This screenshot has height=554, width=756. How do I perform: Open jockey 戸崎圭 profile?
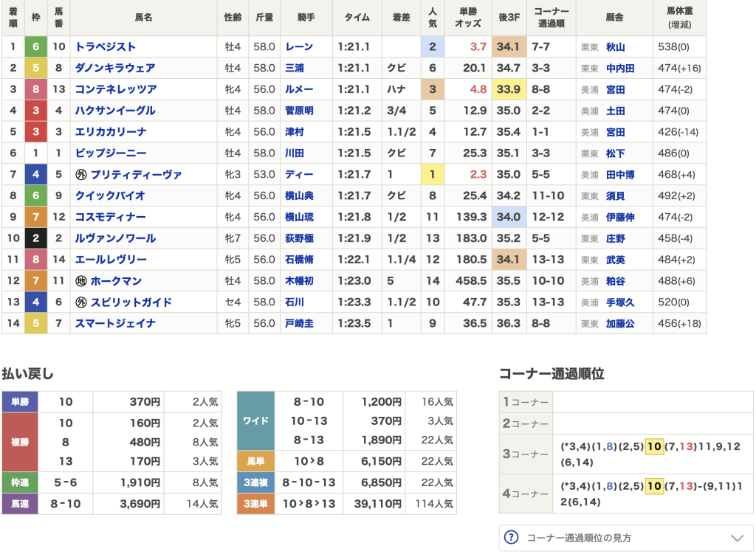[x=299, y=323]
